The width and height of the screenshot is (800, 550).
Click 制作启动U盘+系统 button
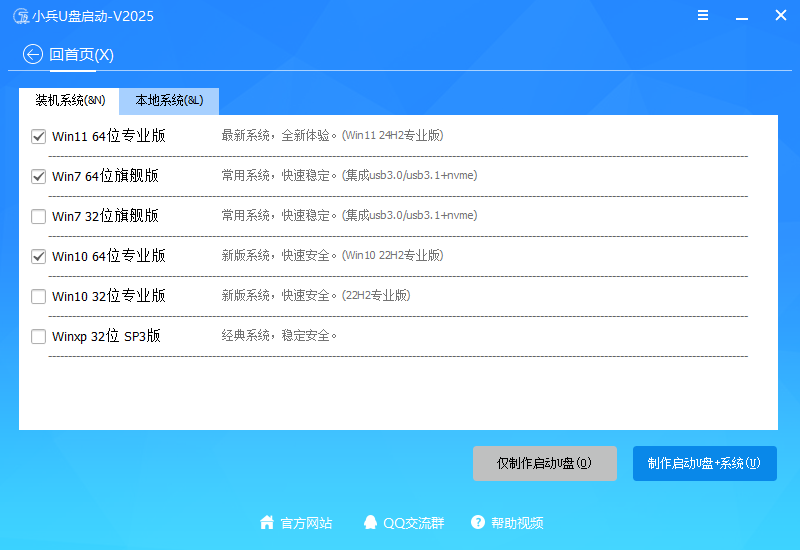pos(705,463)
